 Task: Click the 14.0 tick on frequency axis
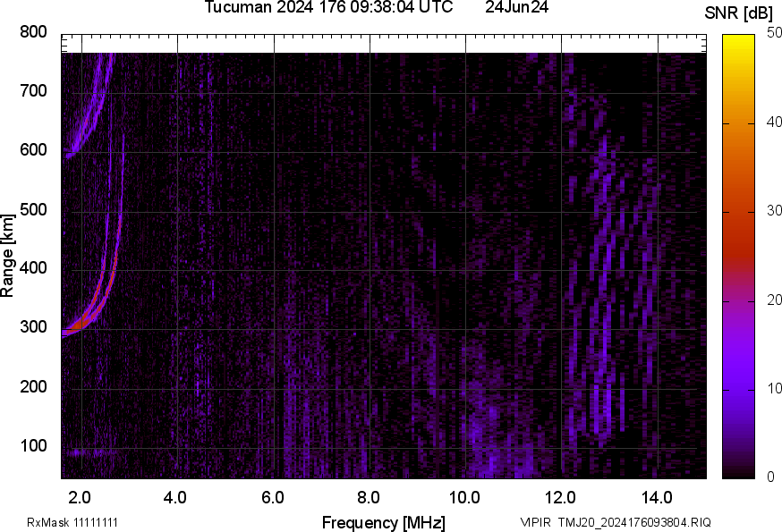click(657, 496)
